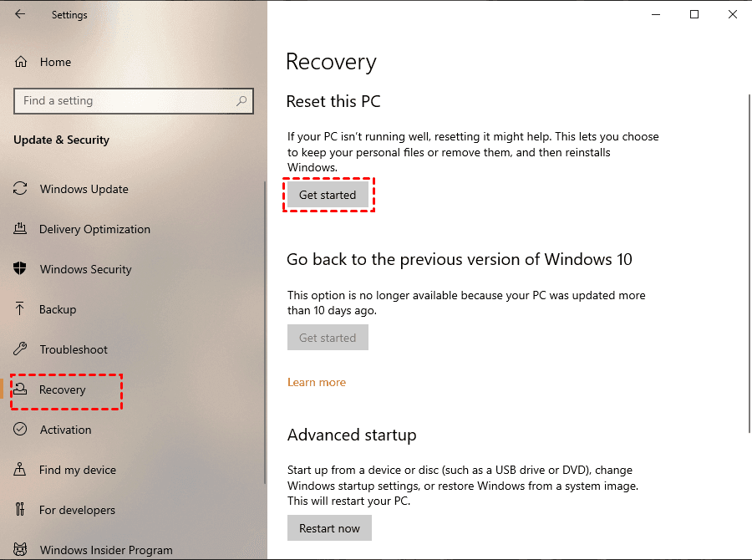Open the Recovery settings page
Screen dimensions: 752x560
point(63,389)
